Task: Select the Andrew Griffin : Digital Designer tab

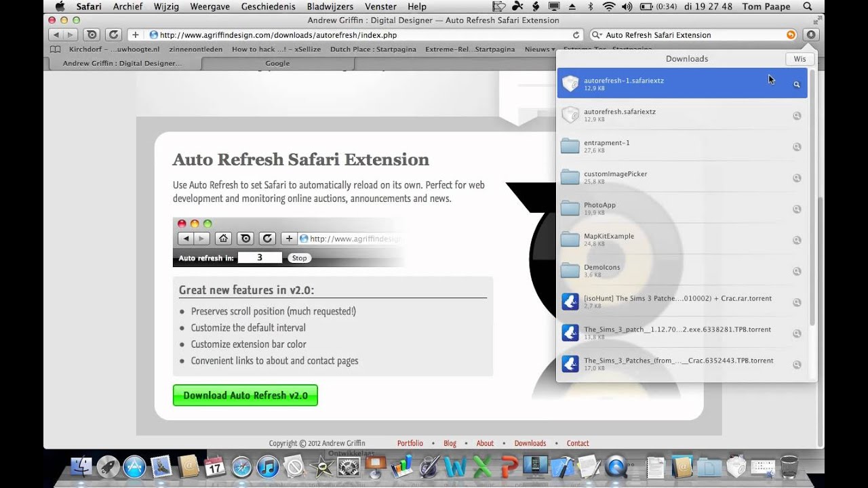Action: (x=122, y=63)
